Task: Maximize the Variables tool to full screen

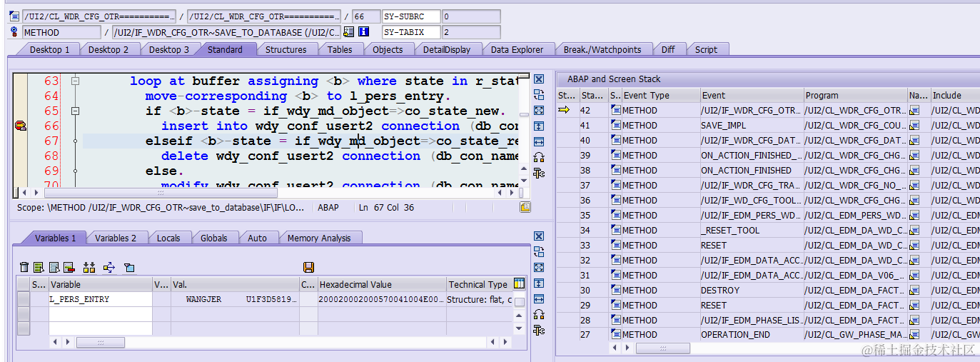Action: click(539, 267)
